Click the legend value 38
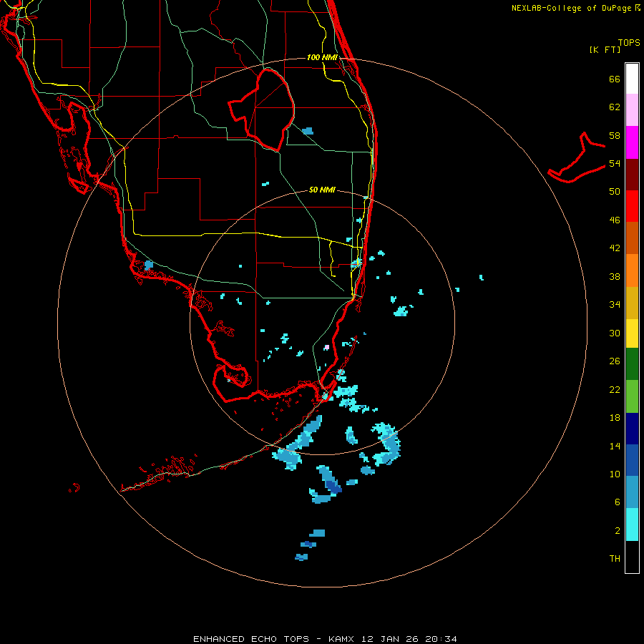The width and height of the screenshot is (644, 644). click(x=615, y=276)
